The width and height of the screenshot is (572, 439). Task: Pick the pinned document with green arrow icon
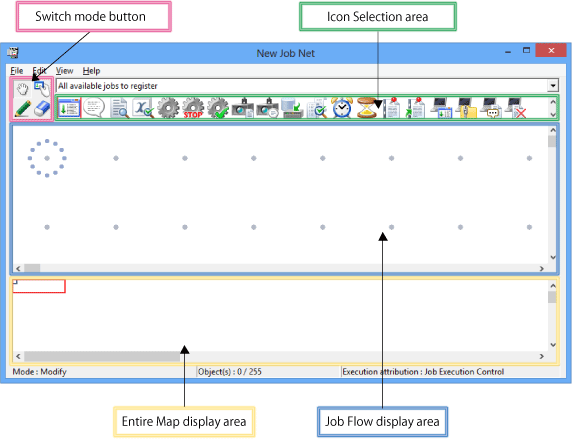pyautogui.click(x=416, y=108)
